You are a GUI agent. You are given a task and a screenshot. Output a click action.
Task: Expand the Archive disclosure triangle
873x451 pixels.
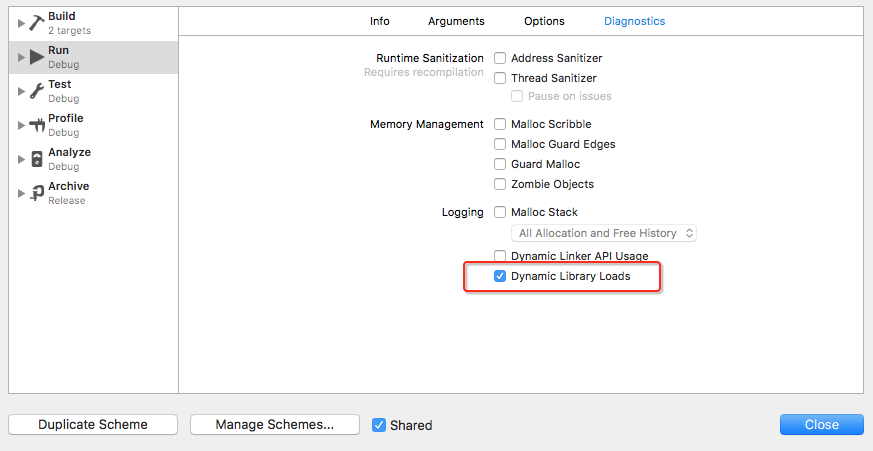pos(22,193)
